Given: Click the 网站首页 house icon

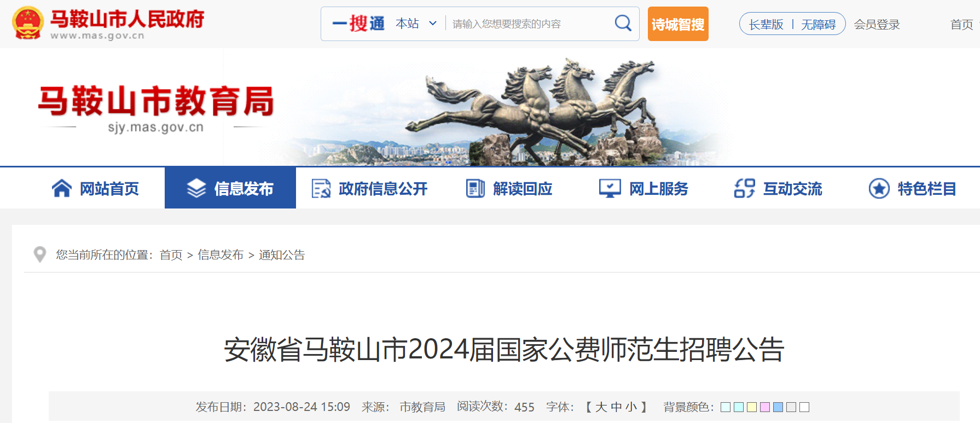Looking at the screenshot, I should (62, 188).
